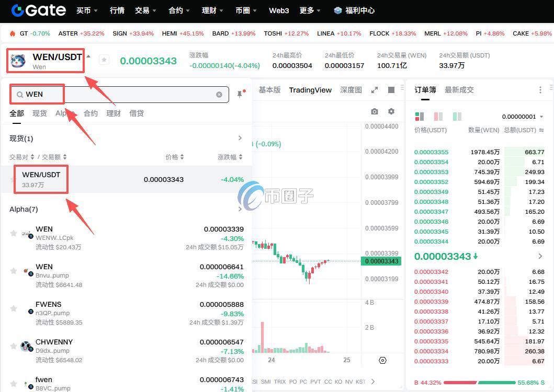Screen dimensions: 554x392
Task: Click the Gate logo in header
Action: [39, 10]
